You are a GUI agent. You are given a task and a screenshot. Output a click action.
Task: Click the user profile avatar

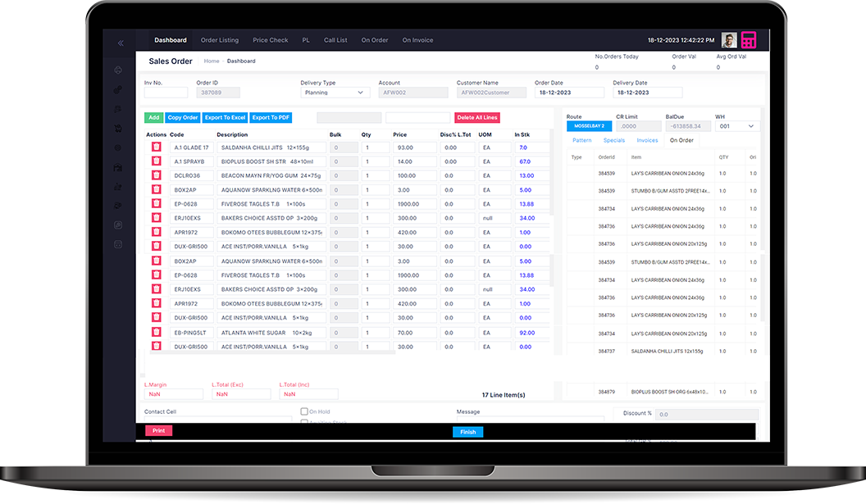click(x=728, y=40)
